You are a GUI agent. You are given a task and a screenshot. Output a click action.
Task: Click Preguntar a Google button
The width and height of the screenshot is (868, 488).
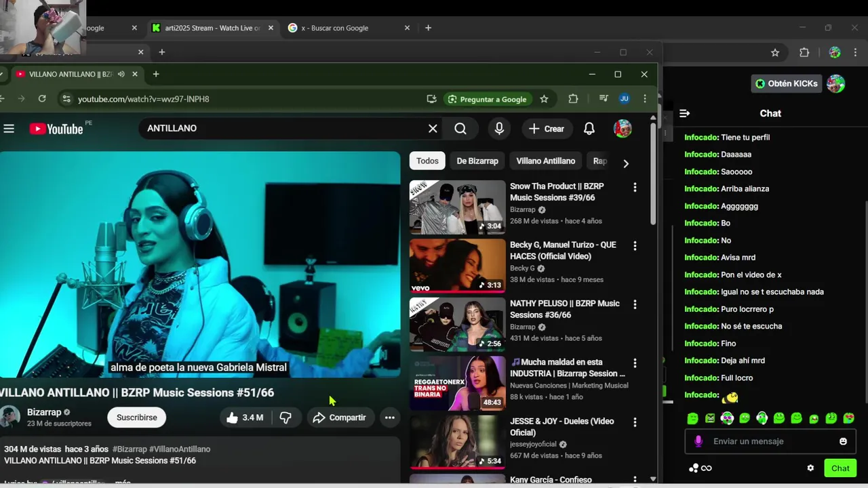[x=487, y=99]
